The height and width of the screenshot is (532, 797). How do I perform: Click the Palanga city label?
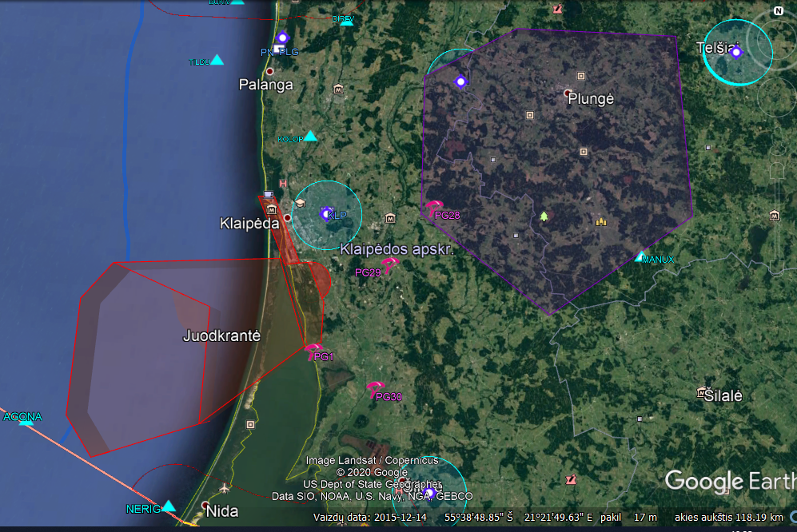[266, 85]
